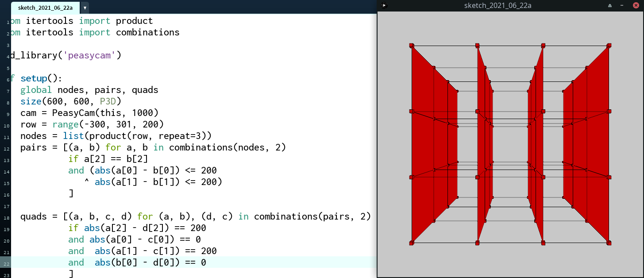
Task: Click 'combinations' on line 2
Action: (147, 32)
